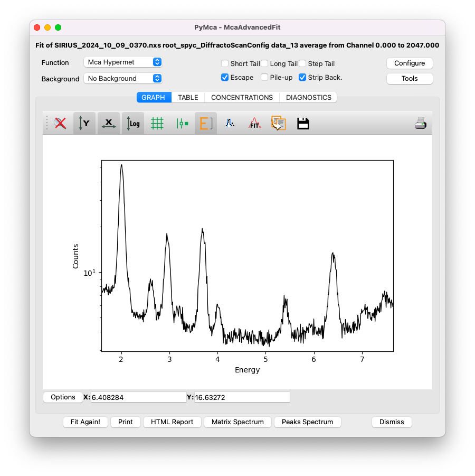Click the X coordinate field

pyautogui.click(x=139, y=397)
